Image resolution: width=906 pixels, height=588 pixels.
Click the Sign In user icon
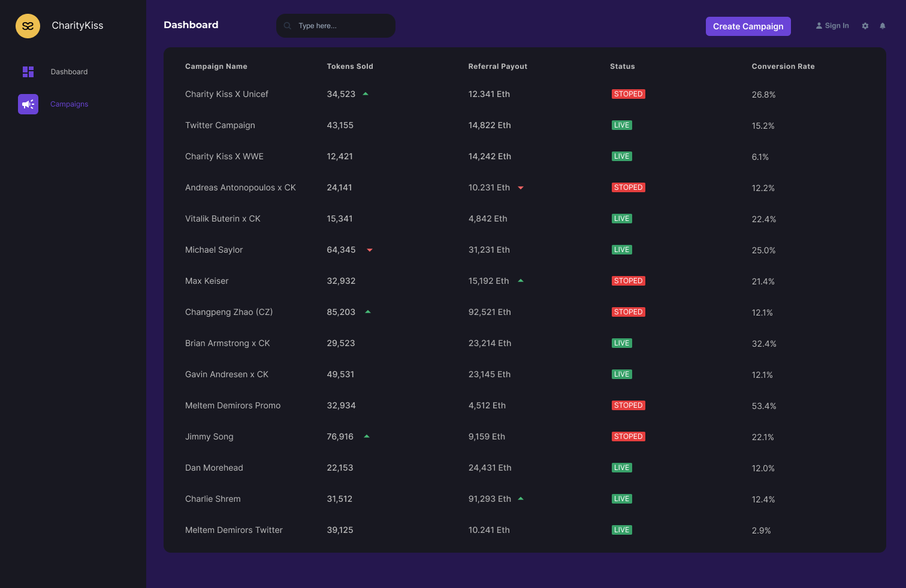pyautogui.click(x=819, y=26)
